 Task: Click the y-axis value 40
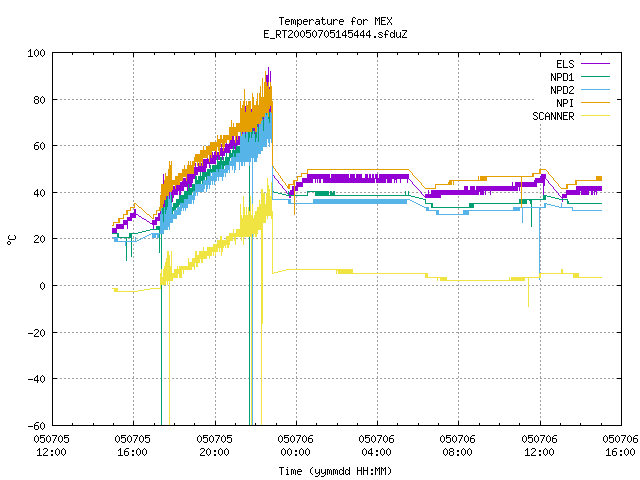click(x=39, y=193)
